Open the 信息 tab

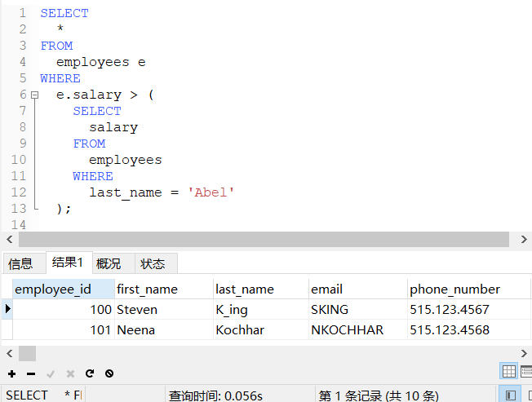coord(20,263)
